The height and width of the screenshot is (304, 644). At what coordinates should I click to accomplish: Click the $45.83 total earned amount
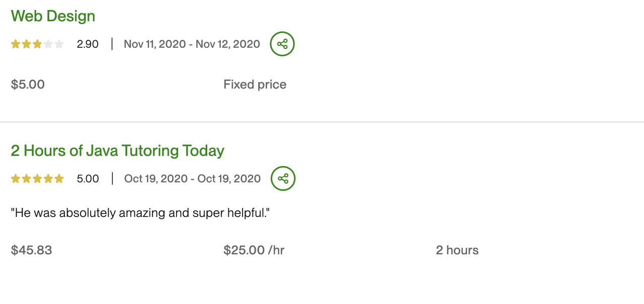tap(31, 250)
